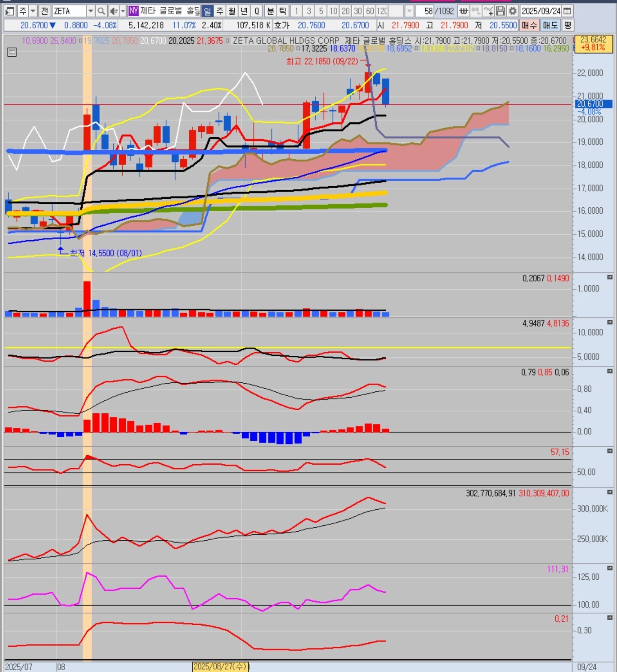This screenshot has height=672, width=617.
Task: Switch to monthly 월 chart period
Action: pyautogui.click(x=232, y=11)
